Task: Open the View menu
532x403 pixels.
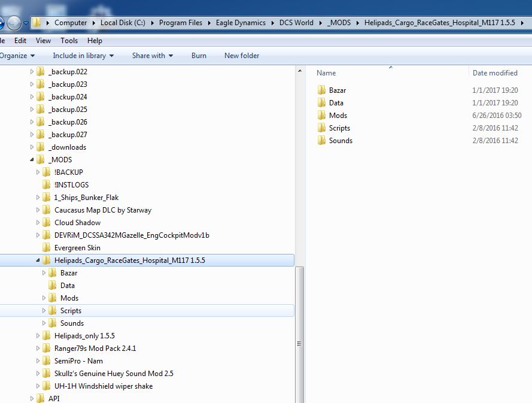Action: click(x=44, y=40)
